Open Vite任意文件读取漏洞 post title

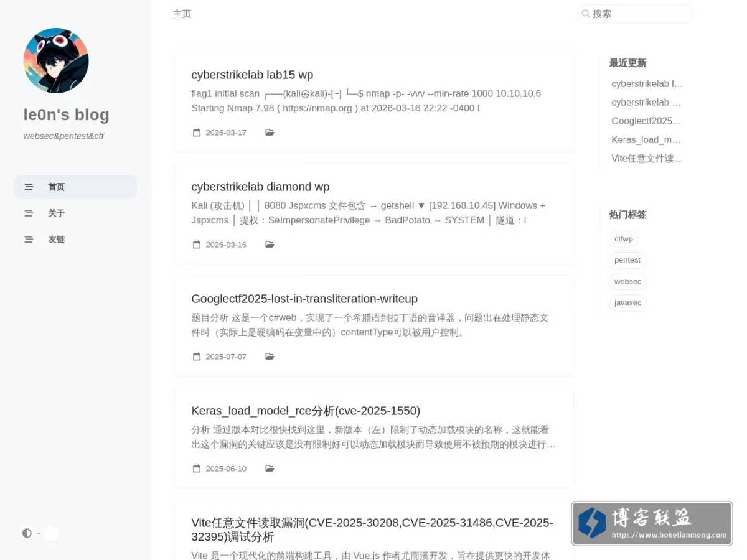tap(372, 530)
